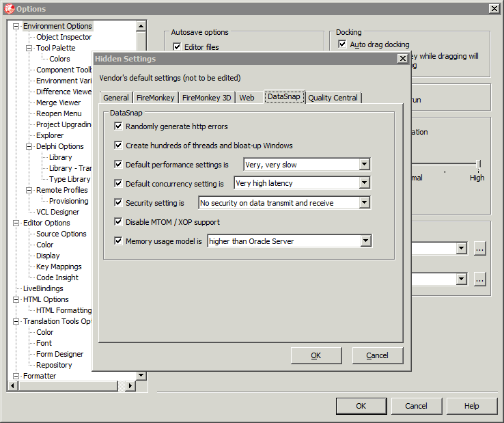Click OK in Hidden Settings dialog
The image size is (504, 423).
[x=316, y=355]
